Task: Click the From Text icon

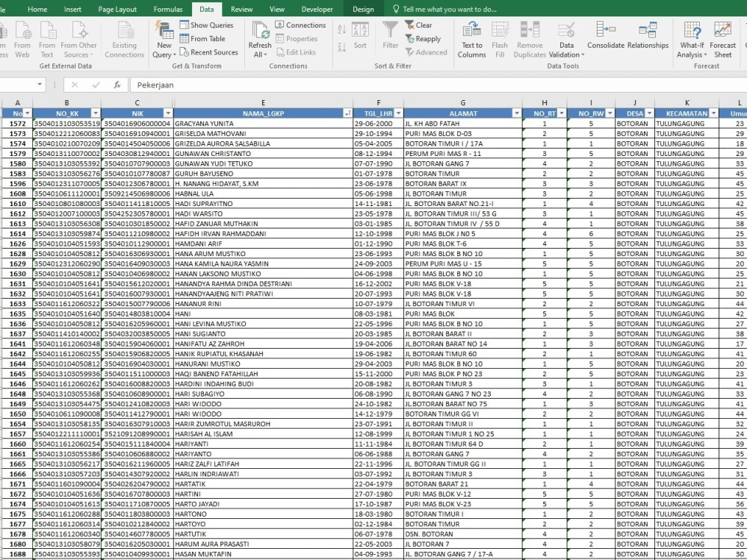Action: pyautogui.click(x=46, y=40)
